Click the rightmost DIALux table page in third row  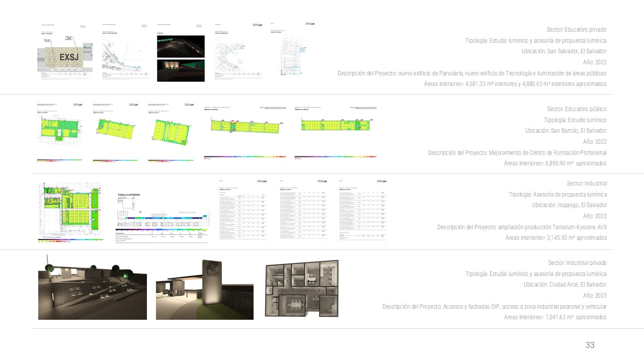click(x=362, y=210)
